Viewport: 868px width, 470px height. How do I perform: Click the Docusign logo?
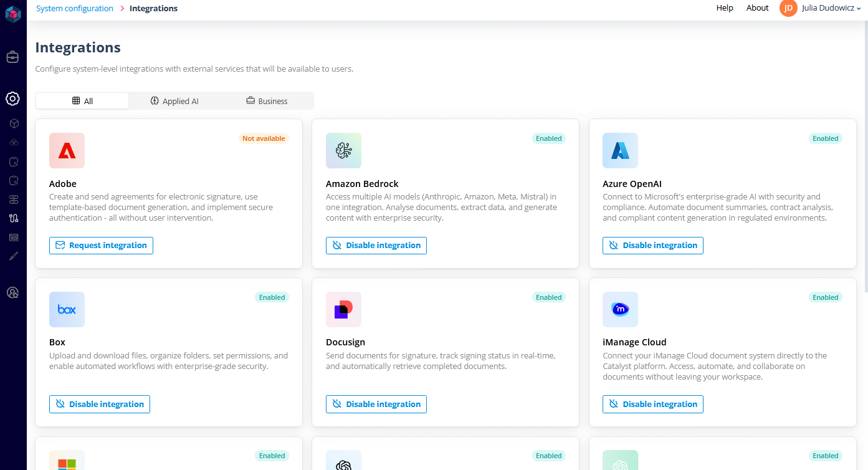click(343, 309)
